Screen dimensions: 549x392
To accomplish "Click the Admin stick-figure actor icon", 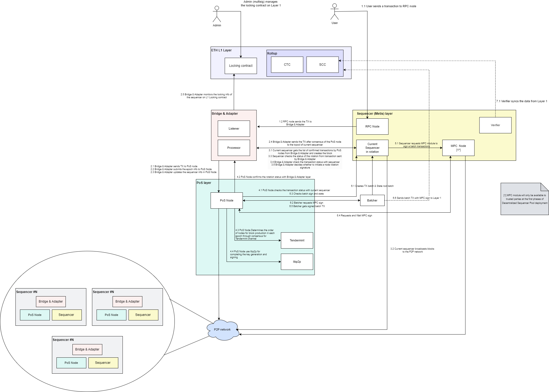I will pos(217,14).
